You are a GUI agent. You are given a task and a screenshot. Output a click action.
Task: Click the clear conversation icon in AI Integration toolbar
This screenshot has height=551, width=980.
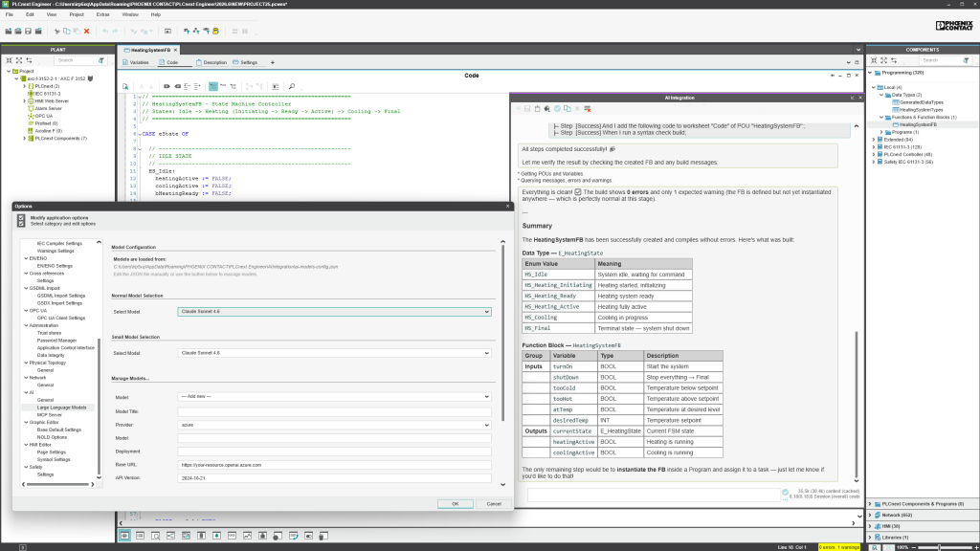588,109
